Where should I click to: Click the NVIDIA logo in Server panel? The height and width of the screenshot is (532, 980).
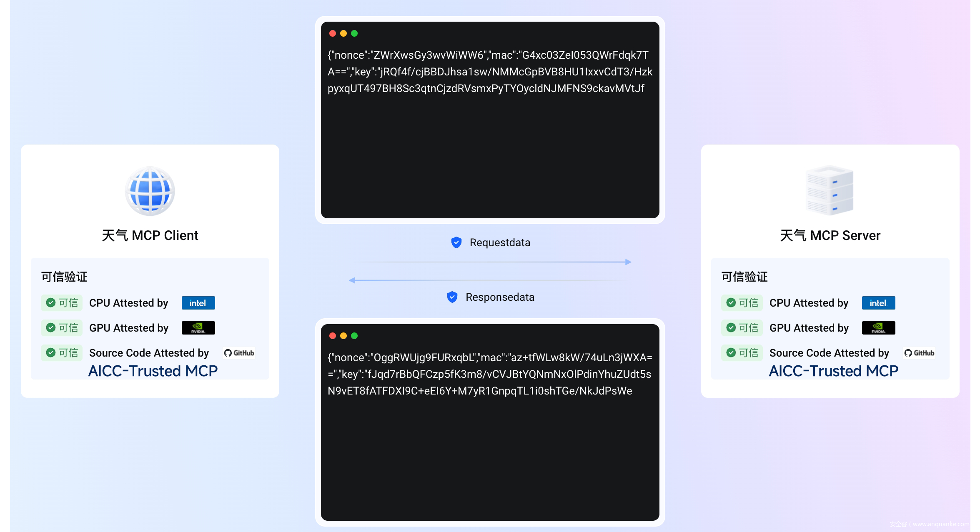878,328
